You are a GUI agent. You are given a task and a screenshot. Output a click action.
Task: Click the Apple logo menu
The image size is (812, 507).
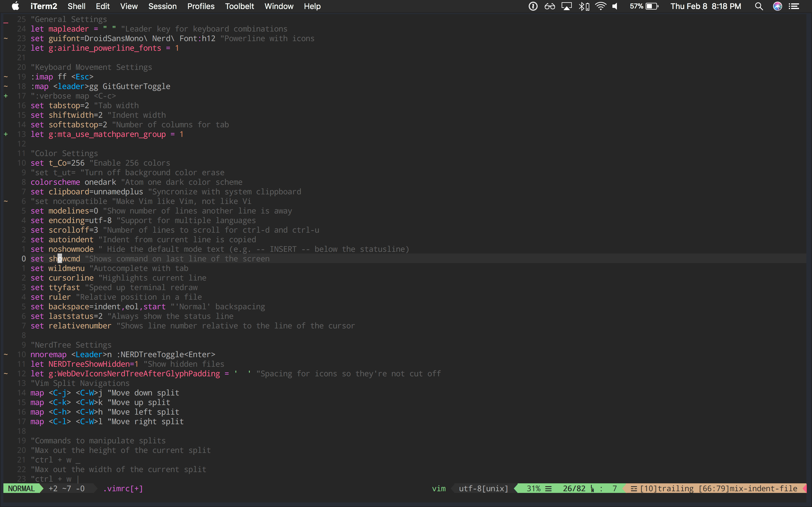pyautogui.click(x=16, y=6)
